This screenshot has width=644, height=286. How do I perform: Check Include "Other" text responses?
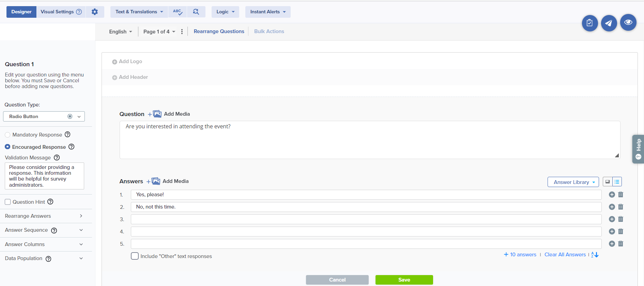135,256
